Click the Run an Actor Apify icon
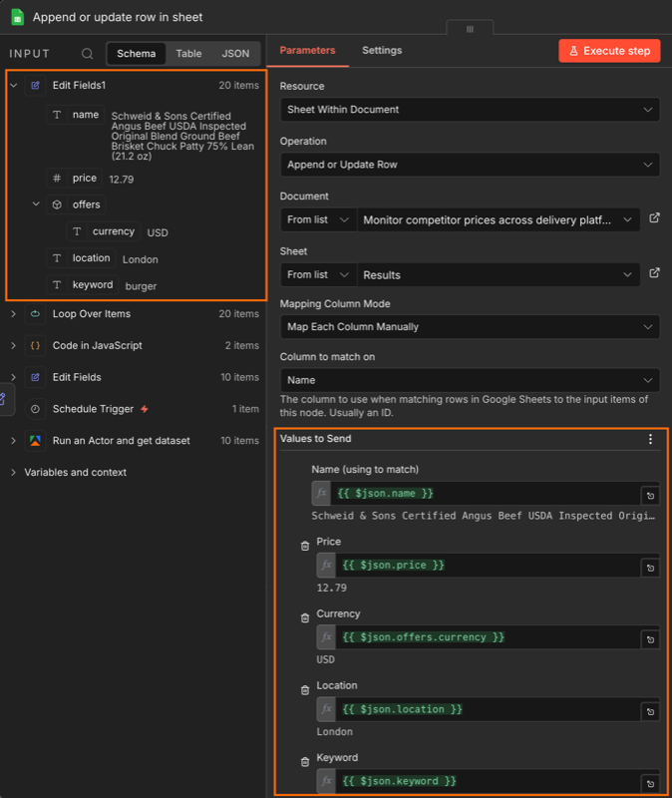The image size is (672, 798). tap(35, 440)
